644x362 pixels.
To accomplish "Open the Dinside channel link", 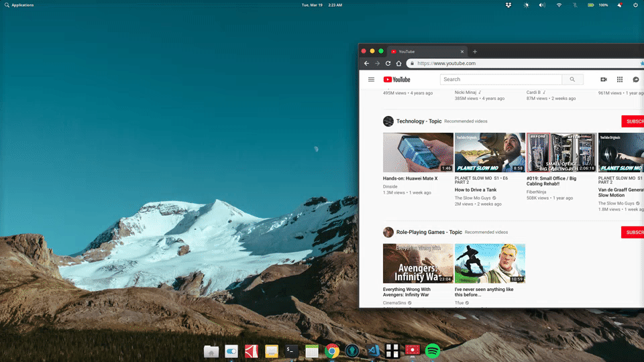I will [390, 187].
